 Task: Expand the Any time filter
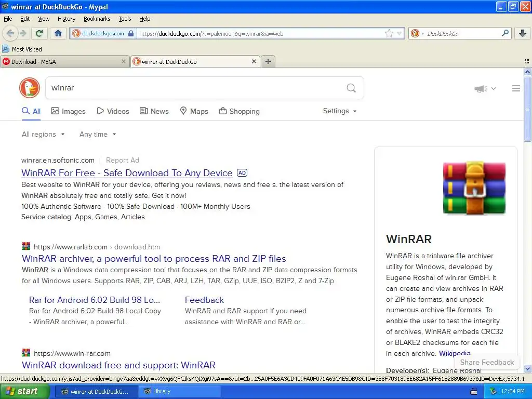[98, 135]
